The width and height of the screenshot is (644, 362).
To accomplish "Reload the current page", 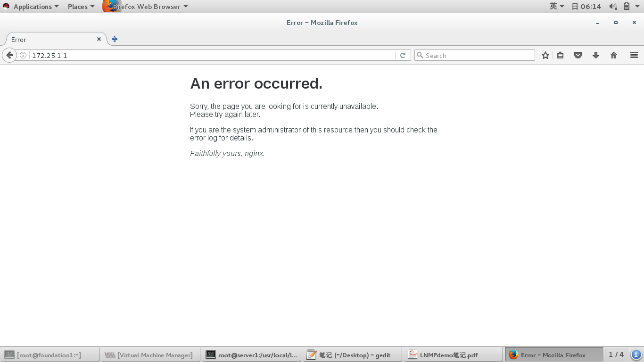I will (x=403, y=55).
